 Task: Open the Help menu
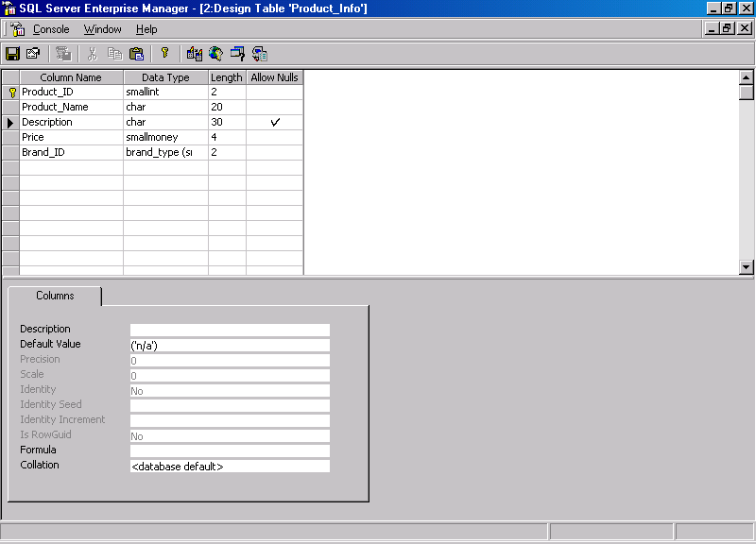[146, 29]
